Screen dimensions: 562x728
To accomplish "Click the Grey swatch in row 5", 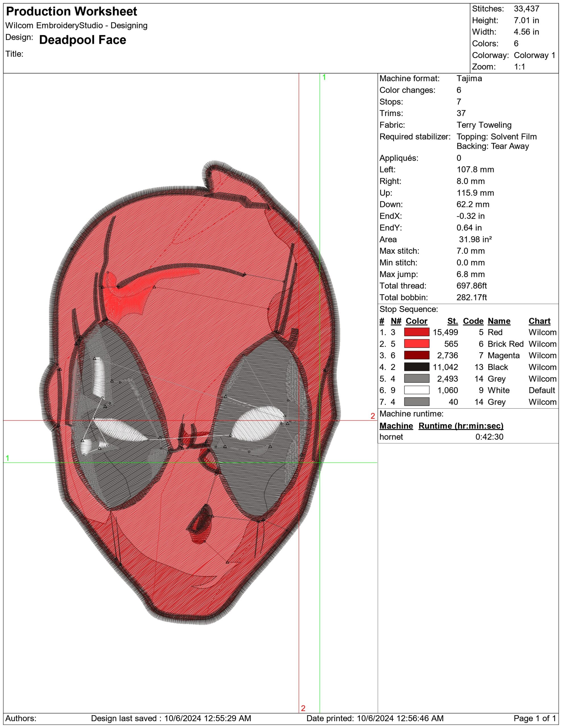I will [x=417, y=379].
